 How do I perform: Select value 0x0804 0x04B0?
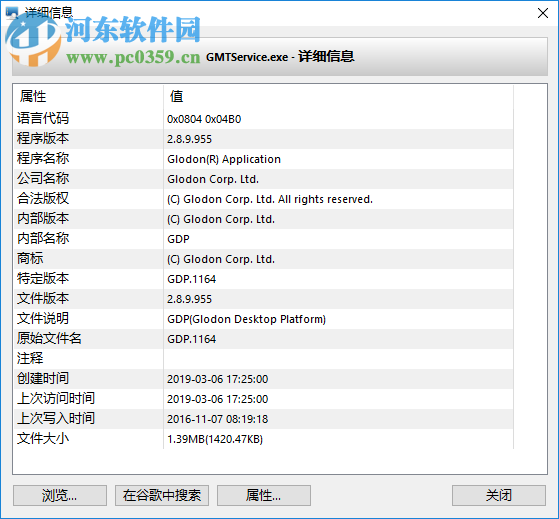click(x=204, y=119)
